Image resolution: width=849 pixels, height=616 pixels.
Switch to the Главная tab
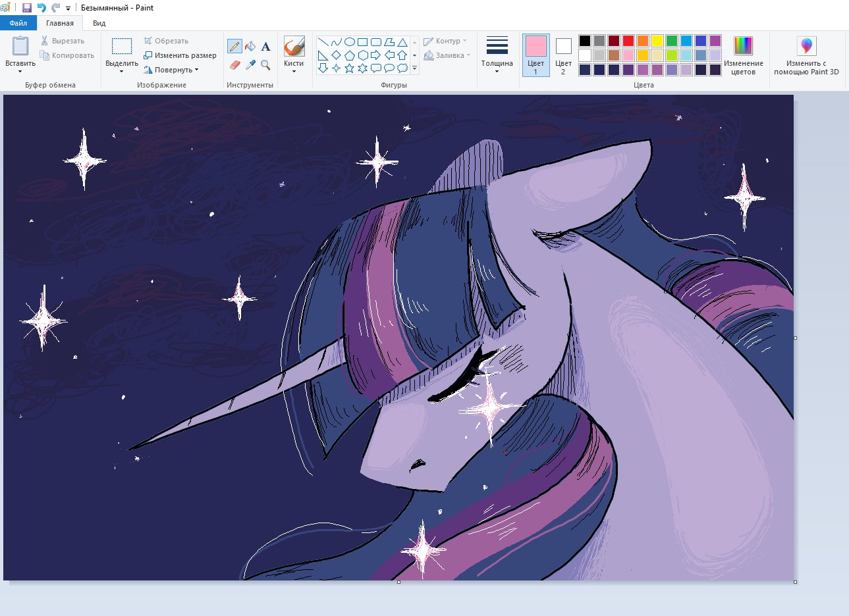(x=60, y=23)
